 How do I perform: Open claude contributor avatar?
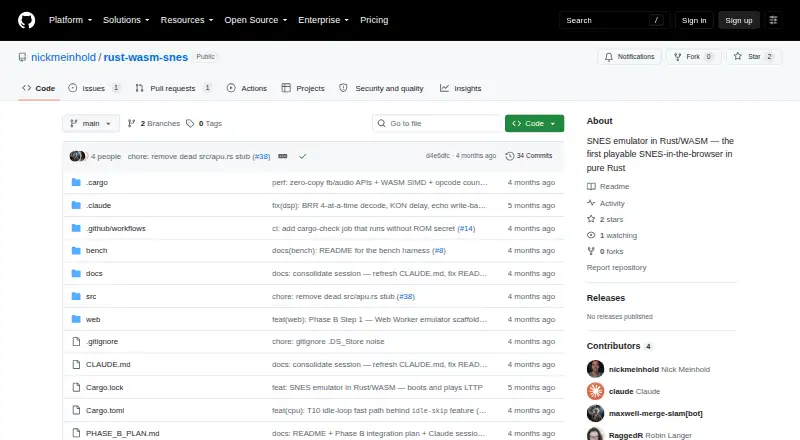point(595,391)
